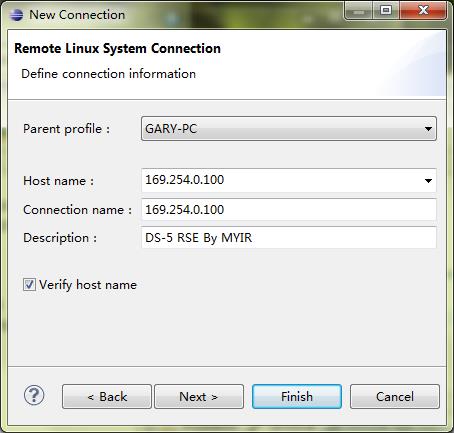Proceed with the Next button
The width and height of the screenshot is (454, 433).
click(x=199, y=397)
